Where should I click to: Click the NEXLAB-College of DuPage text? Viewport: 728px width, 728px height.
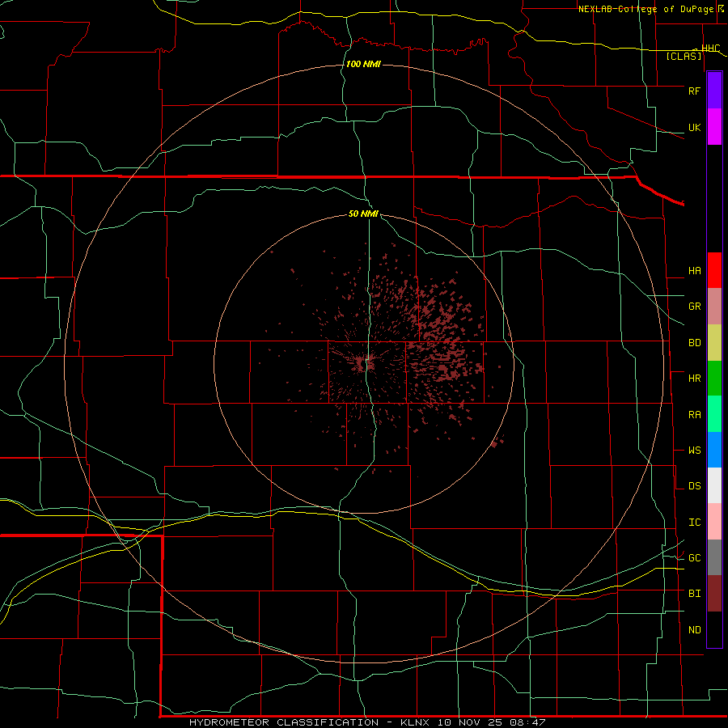coord(647,9)
